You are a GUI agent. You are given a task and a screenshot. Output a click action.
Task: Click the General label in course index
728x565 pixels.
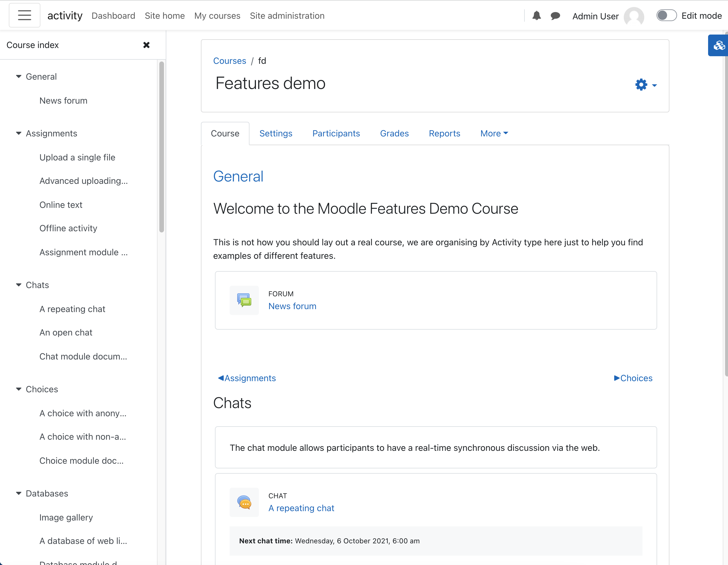tap(41, 77)
